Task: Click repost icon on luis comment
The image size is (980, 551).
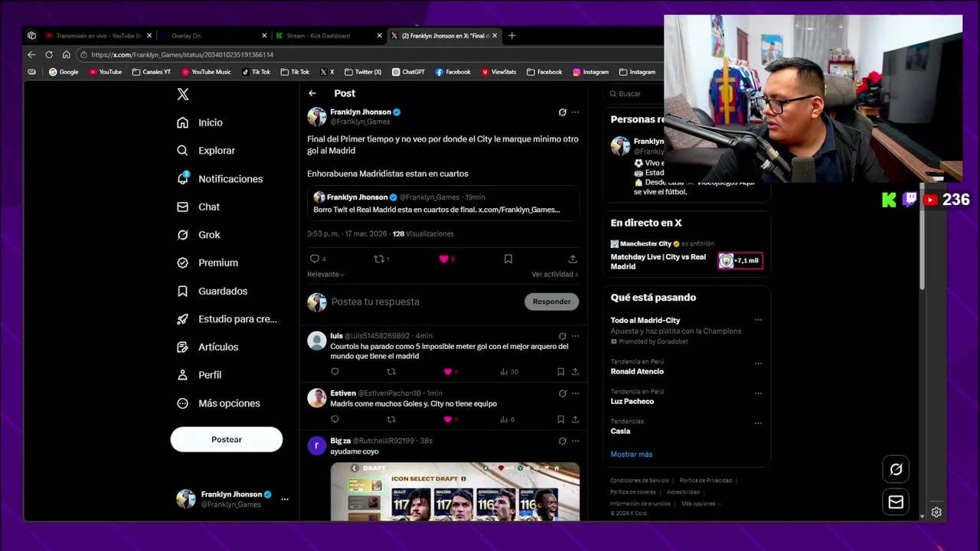Action: 391,372
